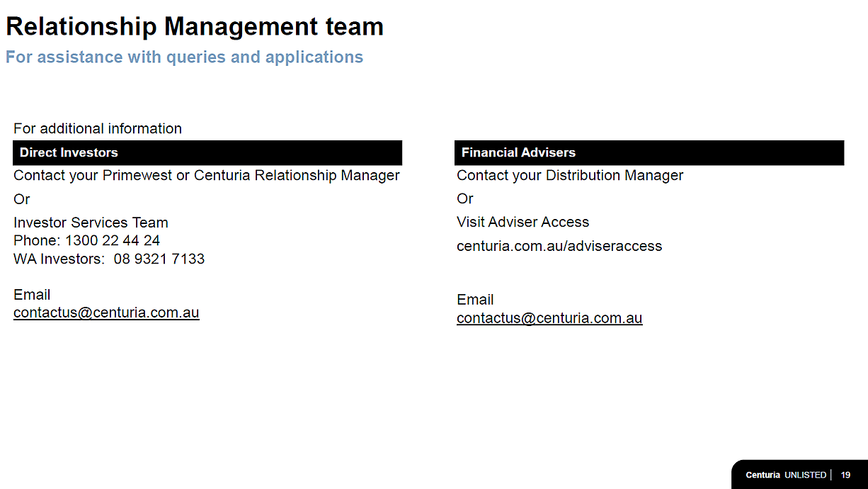Click the Investor Services Team text
Viewport: 868px width, 489px height.
(91, 223)
